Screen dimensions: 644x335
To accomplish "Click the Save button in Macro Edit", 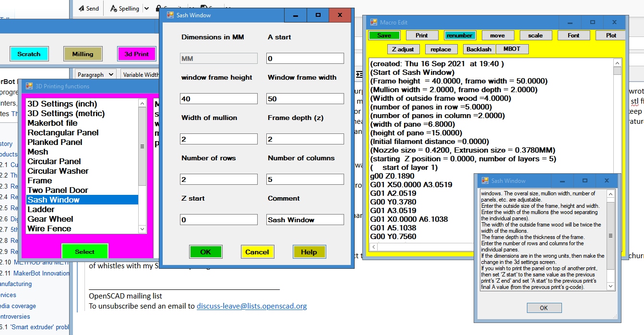I will coord(384,36).
